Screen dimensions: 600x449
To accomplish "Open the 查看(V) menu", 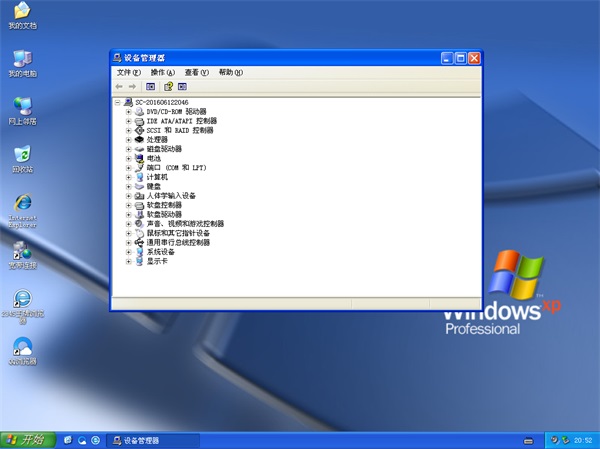I will [x=197, y=73].
